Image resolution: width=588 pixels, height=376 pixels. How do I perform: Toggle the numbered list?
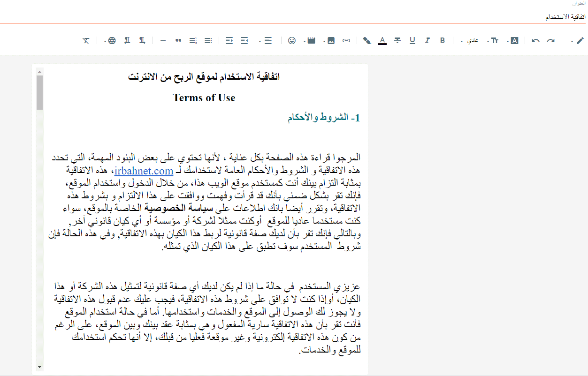(x=192, y=40)
